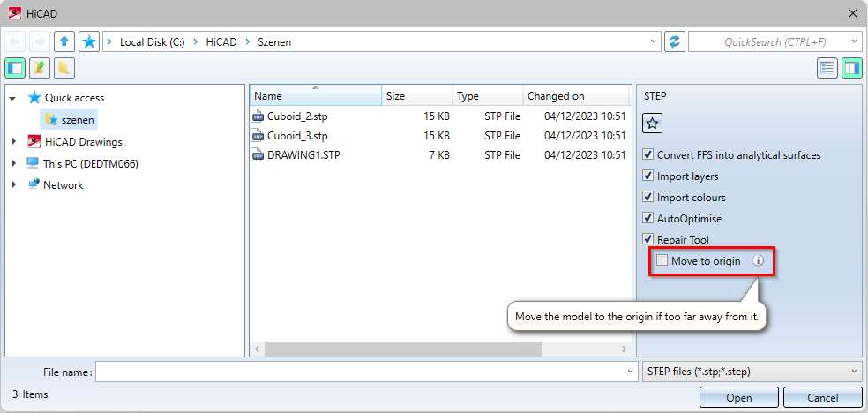Screen dimensions: 868x413
Task: Click the Cuboid_2.stp file icon
Action: tap(258, 116)
